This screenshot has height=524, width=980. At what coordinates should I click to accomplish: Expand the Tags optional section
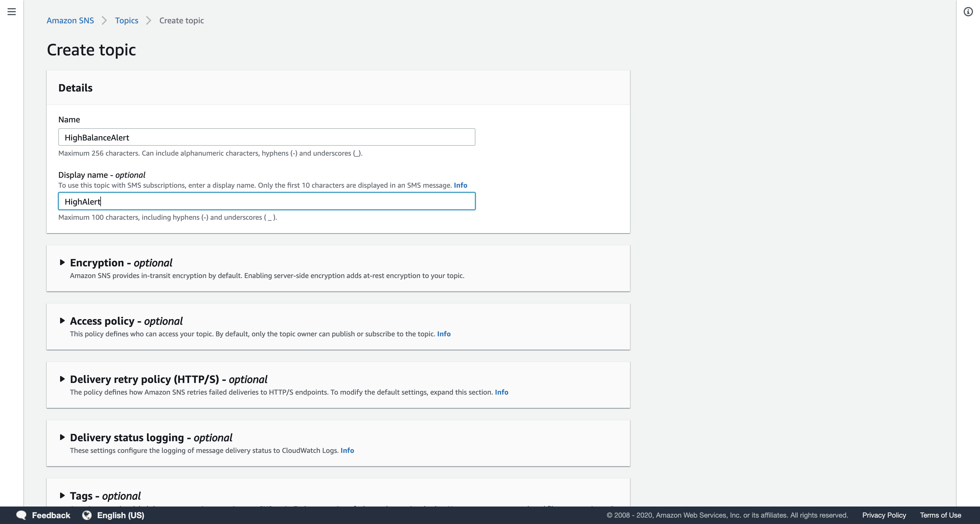pos(62,495)
